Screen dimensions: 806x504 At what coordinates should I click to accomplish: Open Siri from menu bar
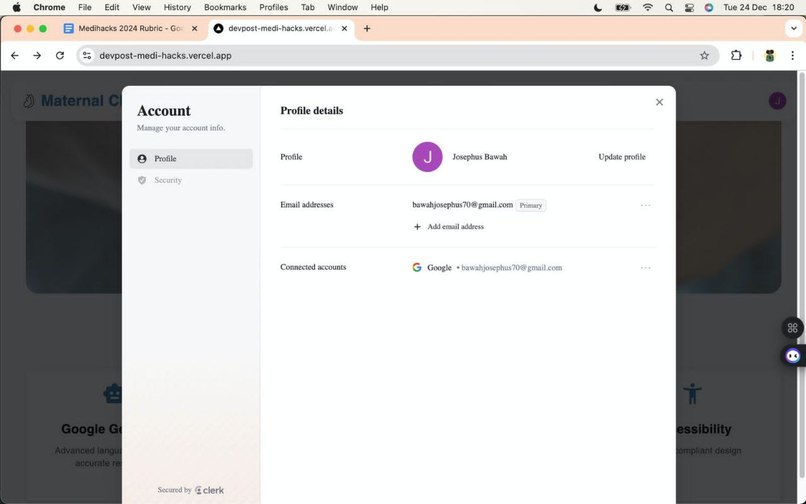709,7
